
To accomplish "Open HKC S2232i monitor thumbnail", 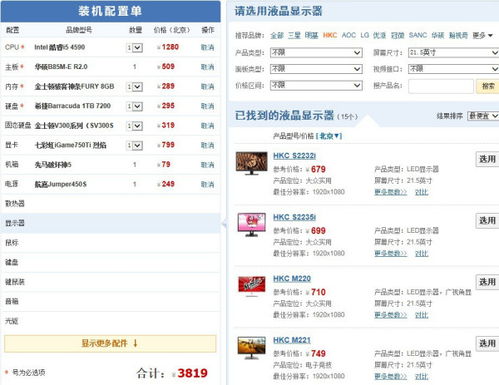I will [x=251, y=163].
